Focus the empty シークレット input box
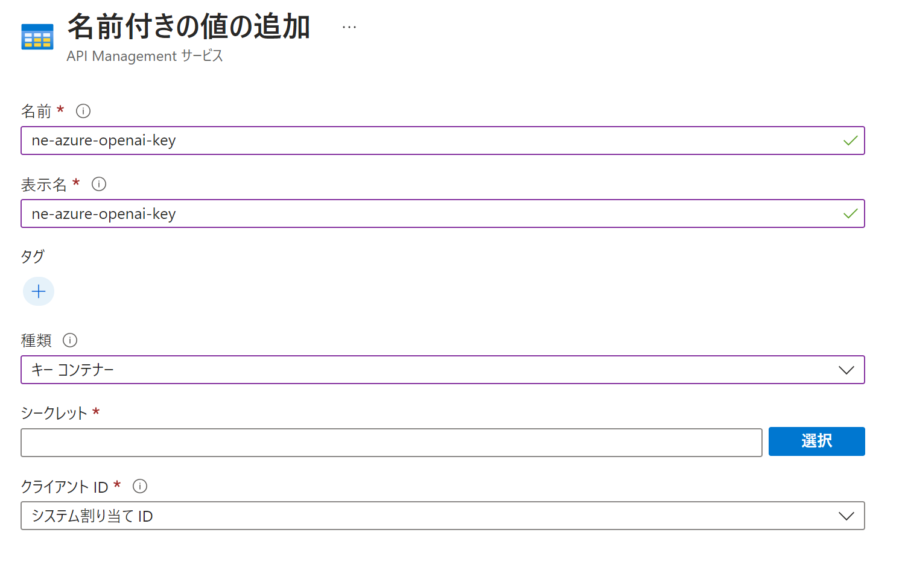This screenshot has height=588, width=905. [x=391, y=443]
